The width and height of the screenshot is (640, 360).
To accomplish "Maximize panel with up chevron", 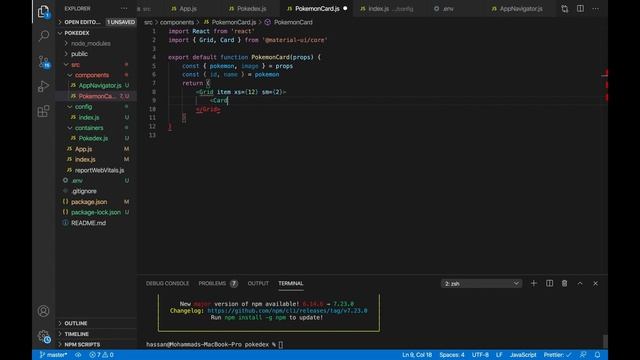I will [x=580, y=283].
